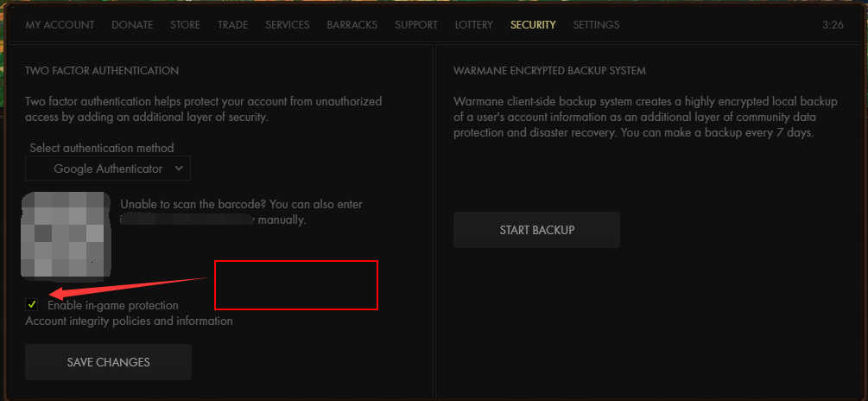Click the Two Factor Authentication heading
868x401 pixels.
tap(102, 70)
